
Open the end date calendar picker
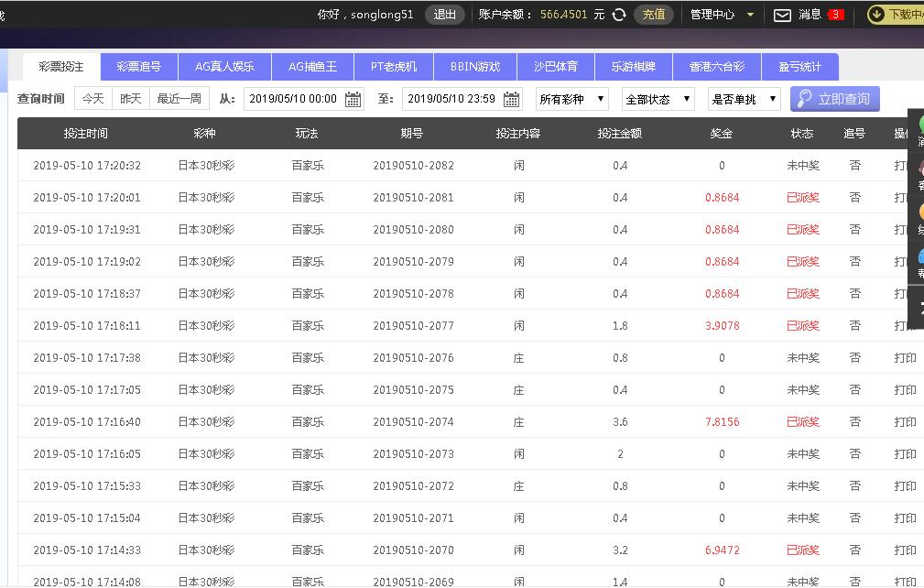[512, 99]
